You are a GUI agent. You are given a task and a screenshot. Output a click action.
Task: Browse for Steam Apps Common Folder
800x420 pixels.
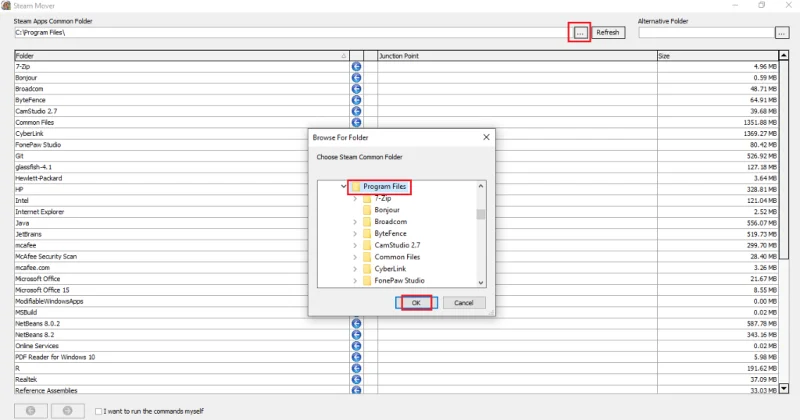pos(580,33)
